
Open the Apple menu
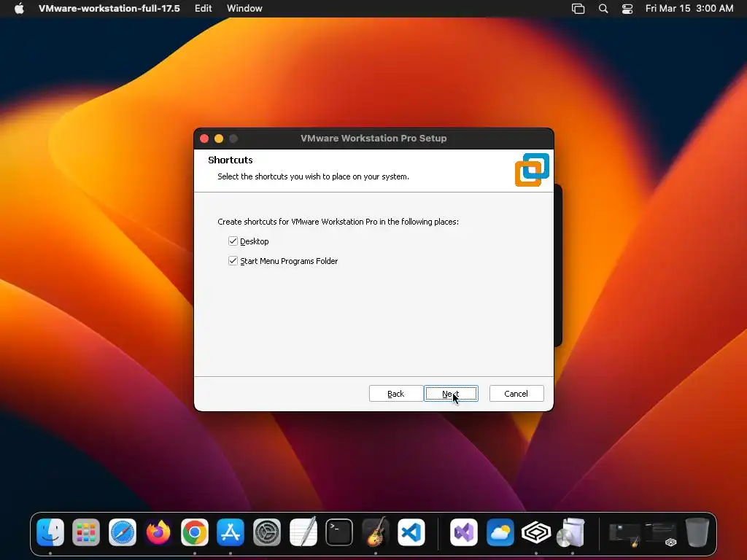pyautogui.click(x=19, y=9)
